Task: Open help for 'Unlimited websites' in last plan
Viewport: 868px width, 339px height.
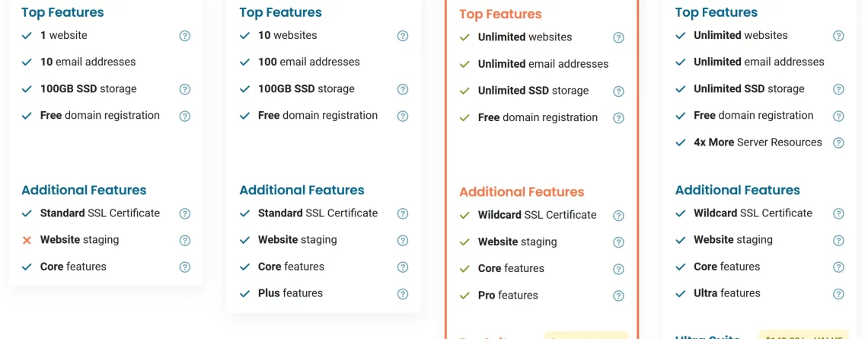Action: click(838, 36)
